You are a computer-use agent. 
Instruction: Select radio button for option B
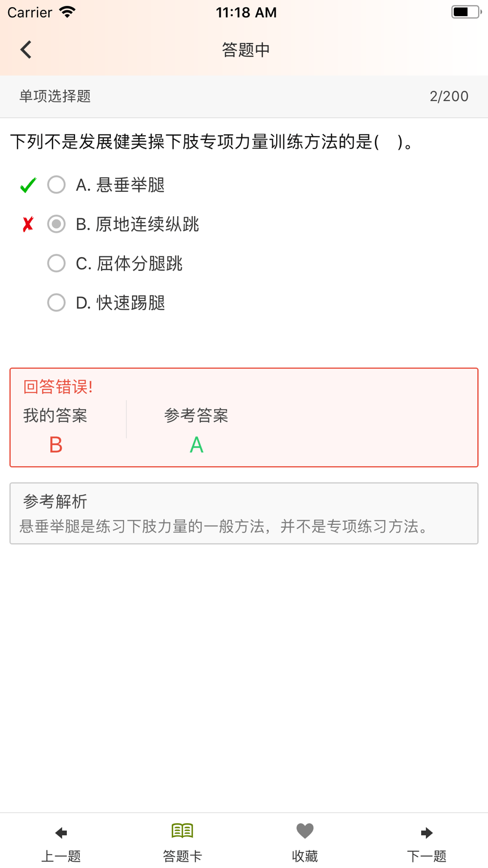(57, 224)
